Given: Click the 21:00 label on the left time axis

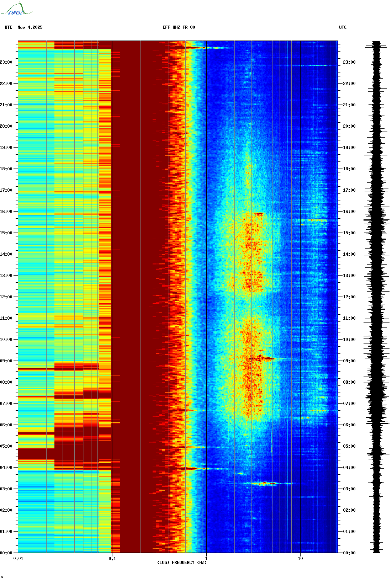Looking at the screenshot, I should [6, 105].
